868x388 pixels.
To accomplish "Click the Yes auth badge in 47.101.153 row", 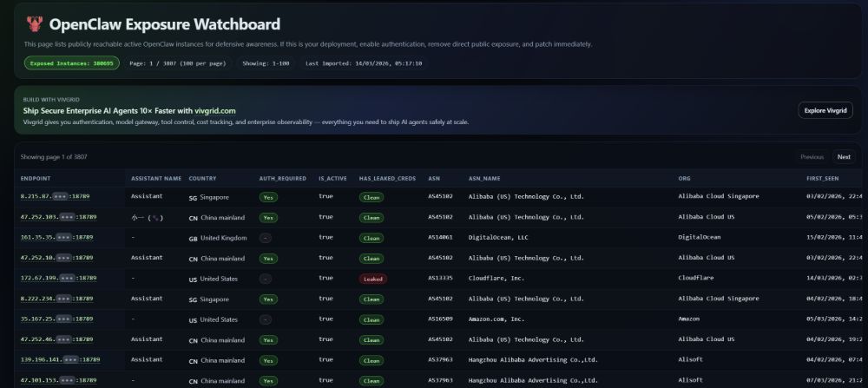I will coord(268,381).
